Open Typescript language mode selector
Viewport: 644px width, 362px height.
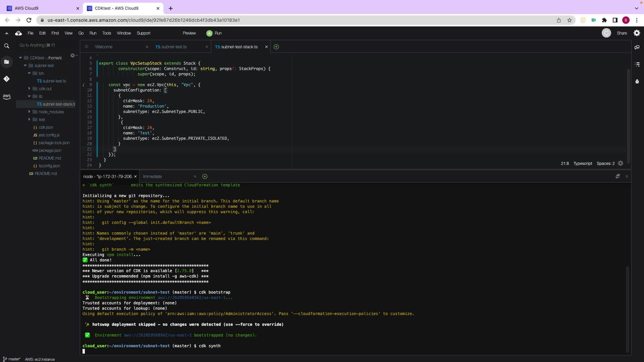(x=582, y=164)
